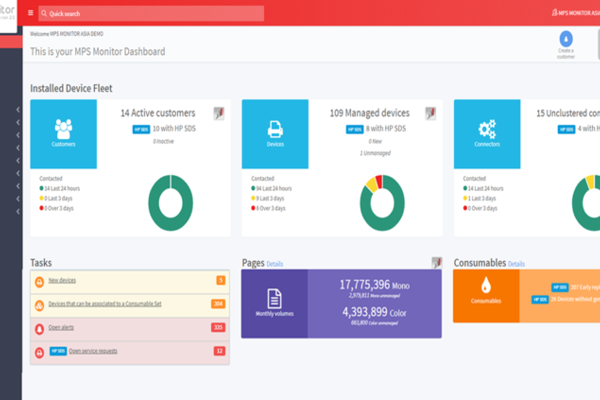The width and height of the screenshot is (600, 400).
Task: Open the Devices printer tile
Action: tap(275, 133)
